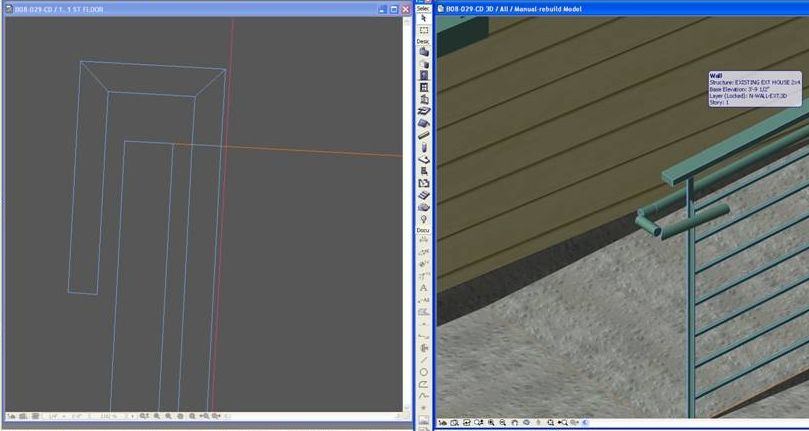
Task: Minimize the 1ST FLOOR plan window
Action: click(382, 9)
